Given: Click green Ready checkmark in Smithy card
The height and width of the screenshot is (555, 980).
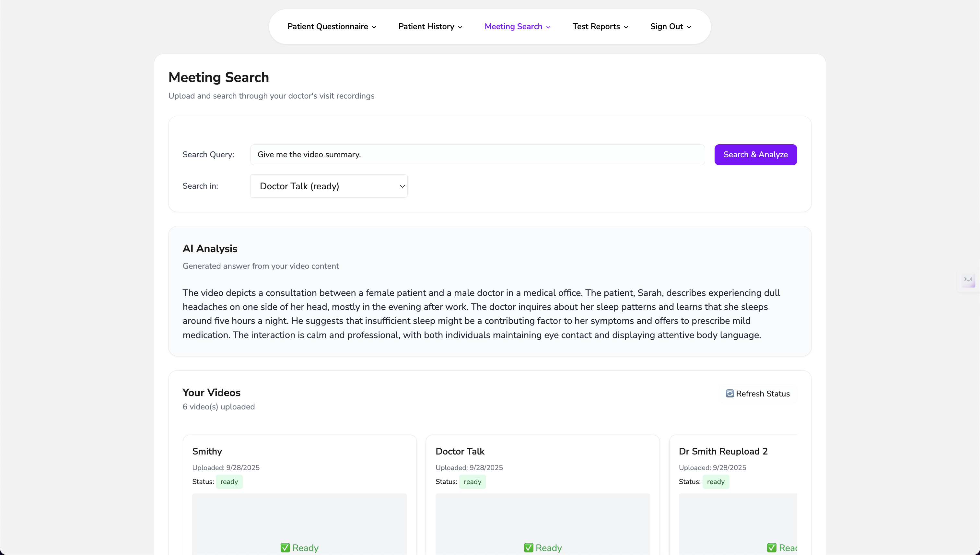Looking at the screenshot, I should click(x=285, y=548).
